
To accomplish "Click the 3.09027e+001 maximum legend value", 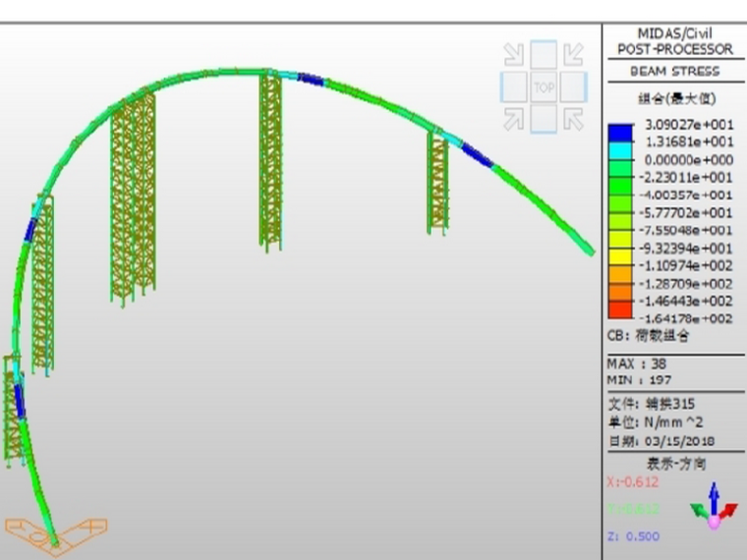I will coord(688,125).
